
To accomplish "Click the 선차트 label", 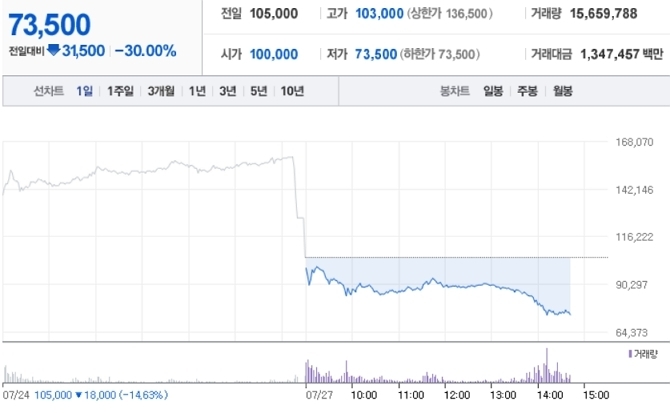I will coord(49,92).
